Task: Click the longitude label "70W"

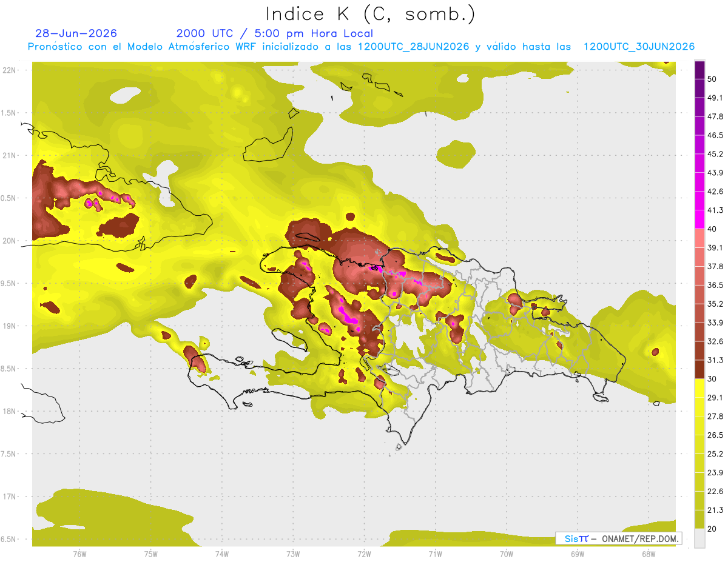Action: [x=506, y=554]
